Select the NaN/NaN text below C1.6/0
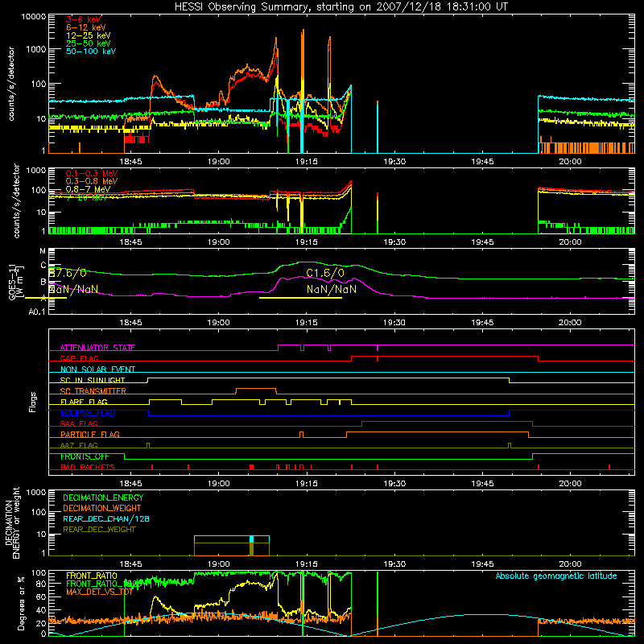Screen dimensions: 644x644 tap(332, 289)
